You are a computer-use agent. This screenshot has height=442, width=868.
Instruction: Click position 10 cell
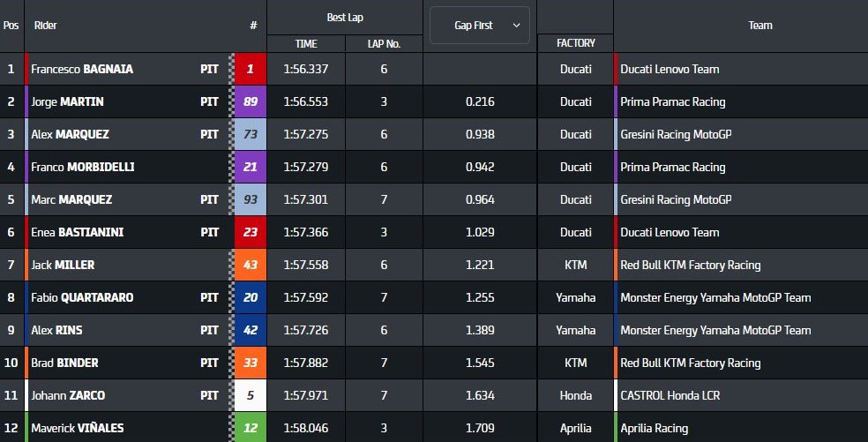coord(11,363)
